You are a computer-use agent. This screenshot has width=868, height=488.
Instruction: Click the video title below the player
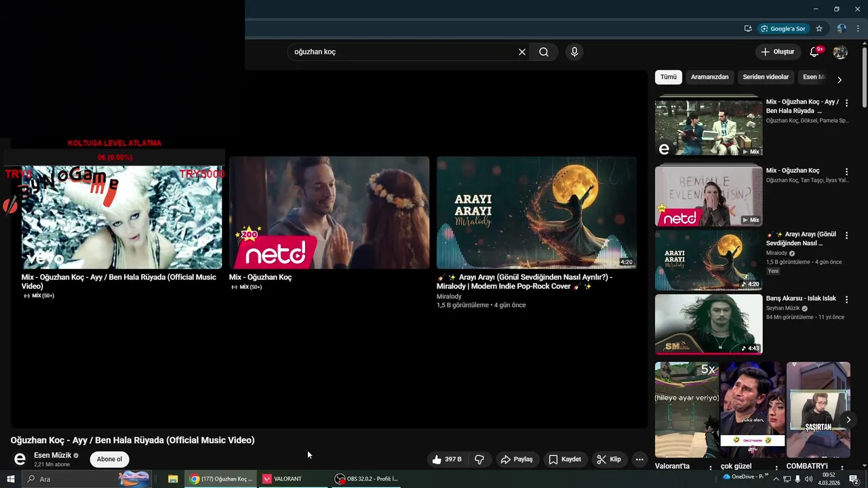(x=132, y=440)
